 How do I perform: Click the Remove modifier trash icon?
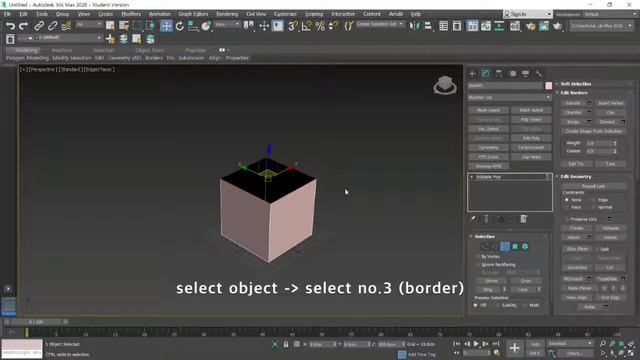tap(524, 219)
